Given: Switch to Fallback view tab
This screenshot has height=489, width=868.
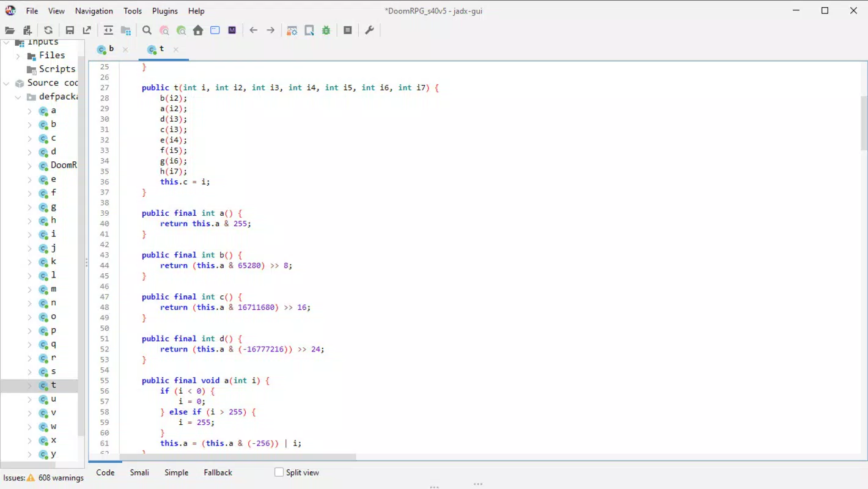Looking at the screenshot, I should point(218,472).
